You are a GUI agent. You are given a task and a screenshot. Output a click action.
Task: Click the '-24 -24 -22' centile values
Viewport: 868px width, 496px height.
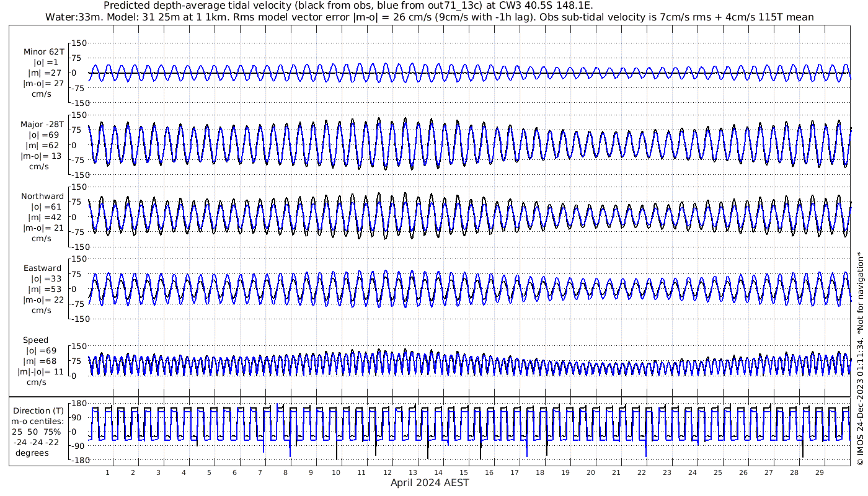(37, 442)
